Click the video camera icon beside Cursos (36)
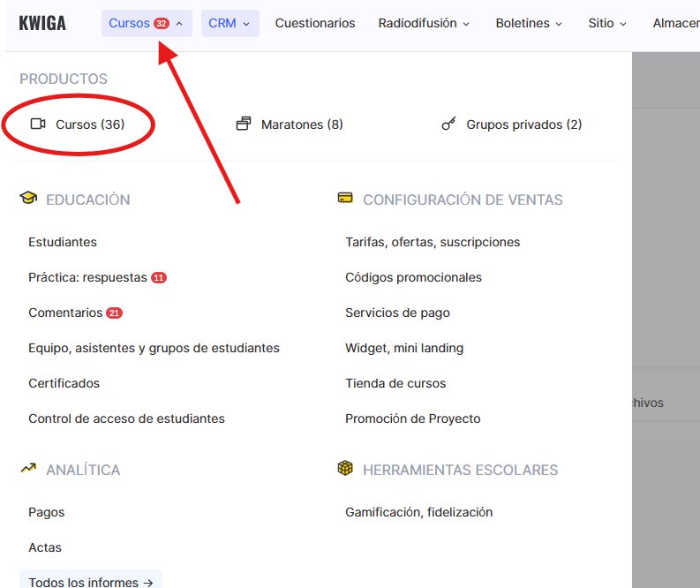Viewport: 700px width, 588px height. tap(38, 124)
